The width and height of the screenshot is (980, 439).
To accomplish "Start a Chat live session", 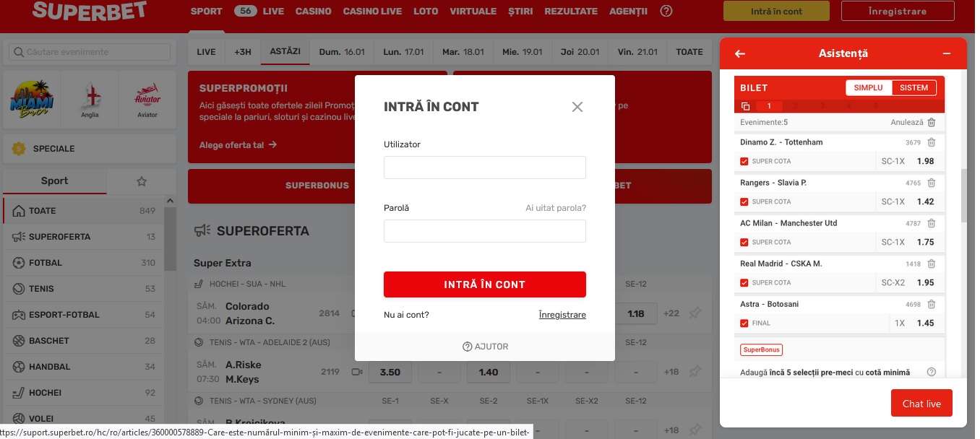I will coord(921,404).
